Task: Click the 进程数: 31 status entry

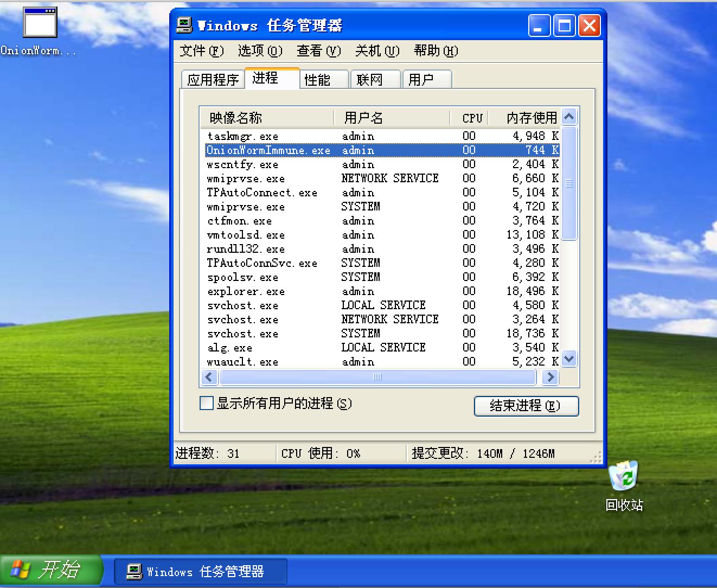Action: click(x=208, y=453)
